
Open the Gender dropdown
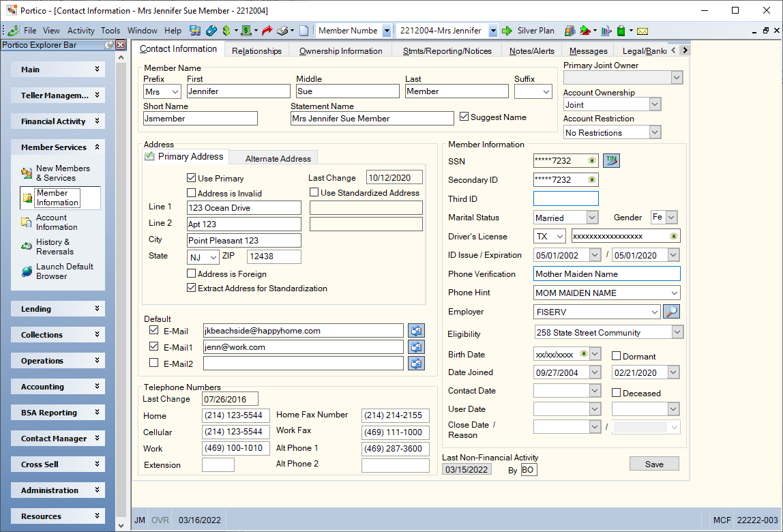672,218
